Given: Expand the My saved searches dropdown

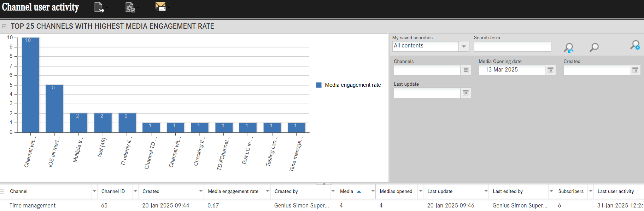Looking at the screenshot, I should 464,46.
